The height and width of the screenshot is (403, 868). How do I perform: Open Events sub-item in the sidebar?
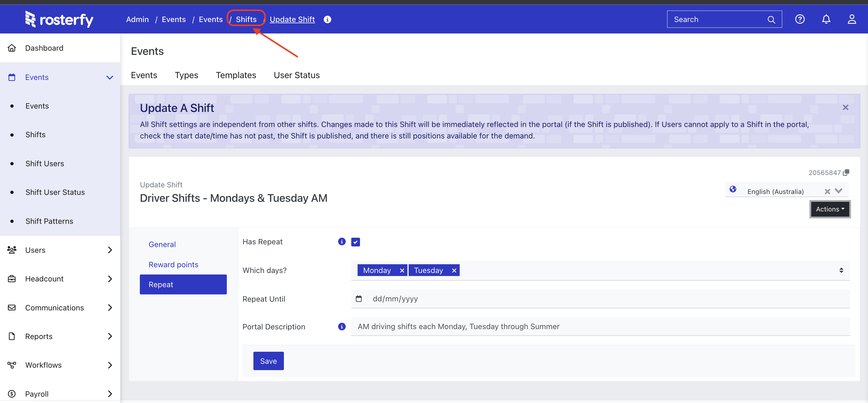37,106
